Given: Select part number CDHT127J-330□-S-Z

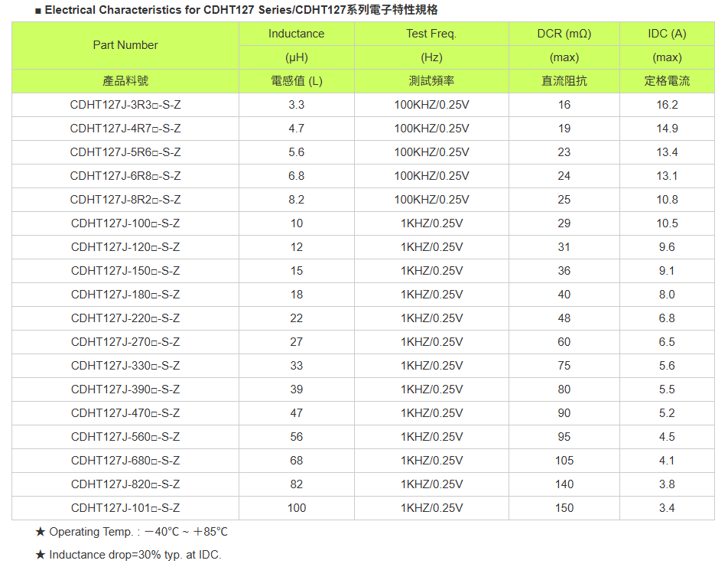Looking at the screenshot, I should pos(125,365).
